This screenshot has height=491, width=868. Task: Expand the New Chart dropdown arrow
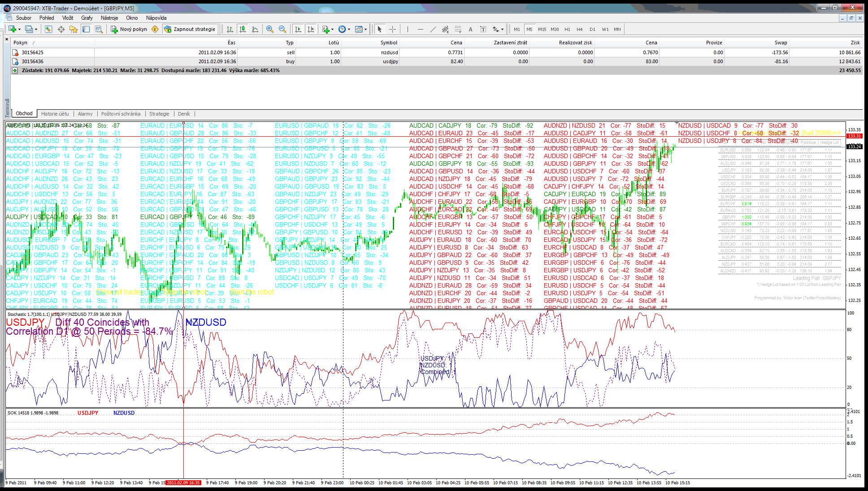19,30
